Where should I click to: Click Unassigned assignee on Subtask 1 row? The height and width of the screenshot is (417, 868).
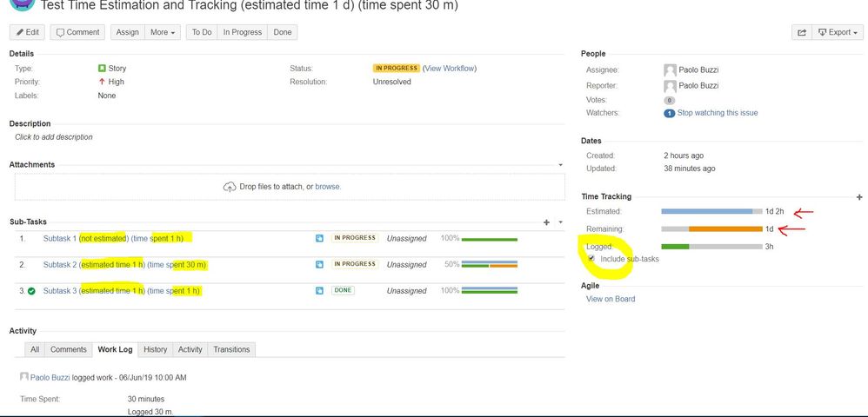[407, 238]
